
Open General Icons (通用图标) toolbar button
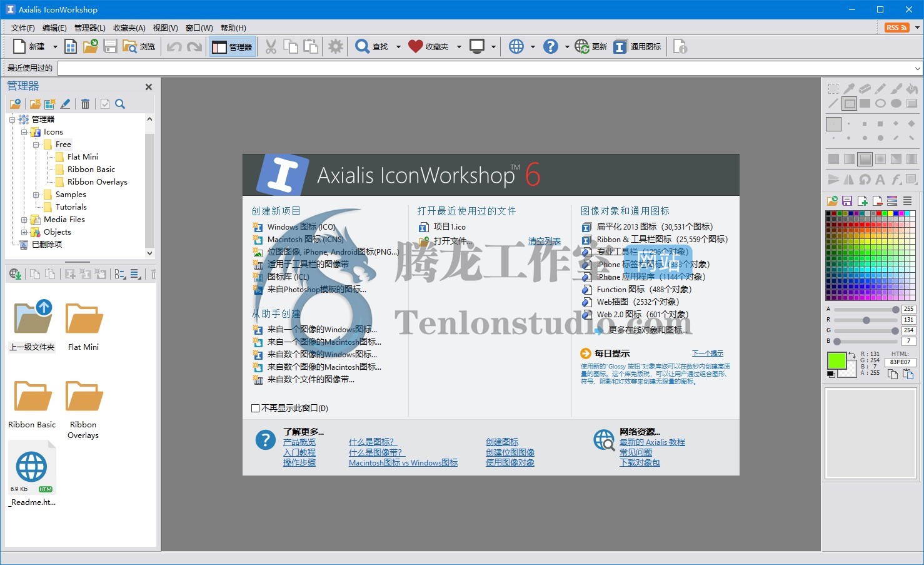[x=638, y=46]
